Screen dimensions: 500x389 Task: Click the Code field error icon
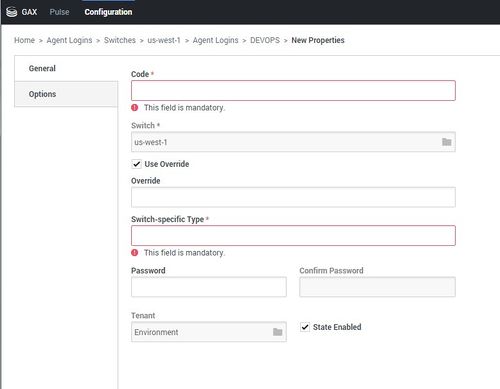[135, 108]
